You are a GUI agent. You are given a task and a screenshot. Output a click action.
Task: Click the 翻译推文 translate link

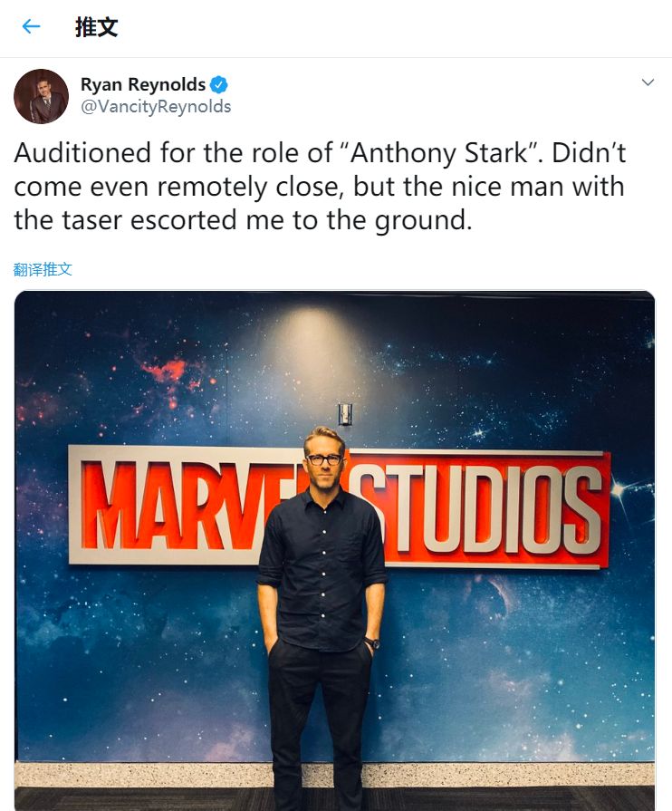tap(43, 269)
